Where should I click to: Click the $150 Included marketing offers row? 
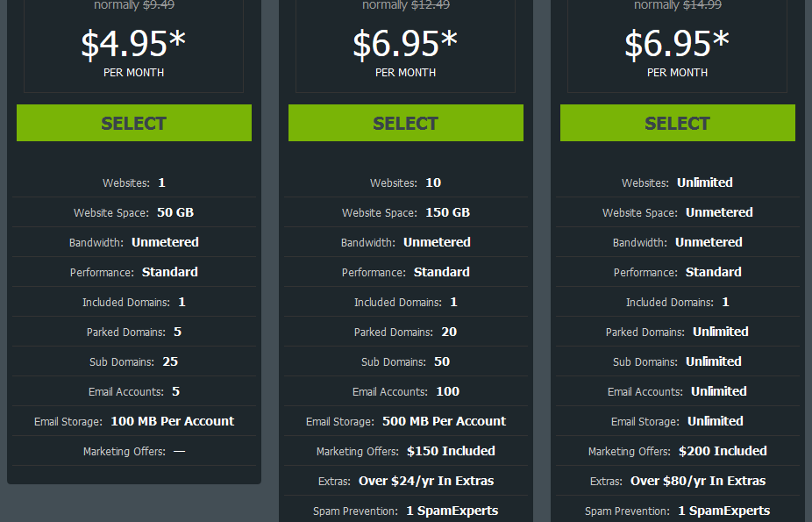406,451
